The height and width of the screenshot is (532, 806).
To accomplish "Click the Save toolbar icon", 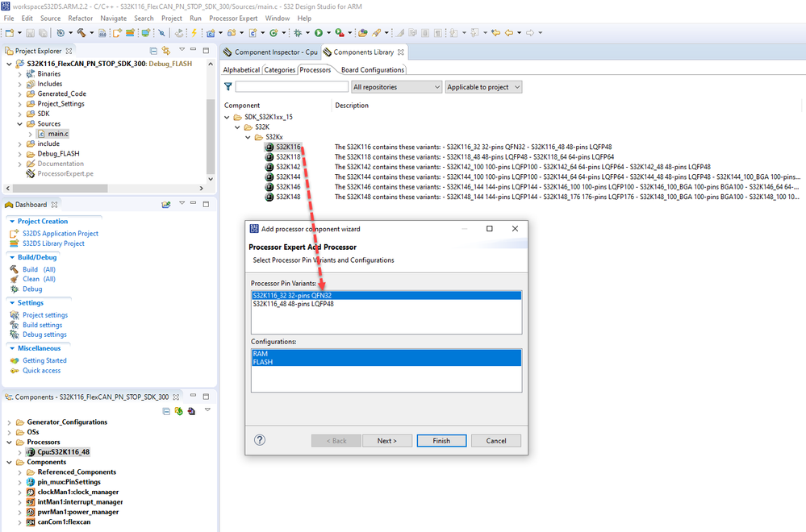I will pos(31,33).
